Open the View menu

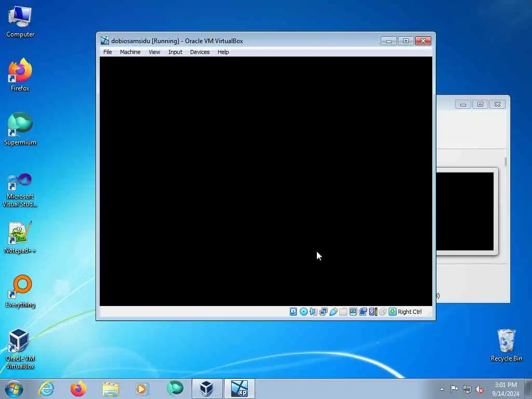154,52
